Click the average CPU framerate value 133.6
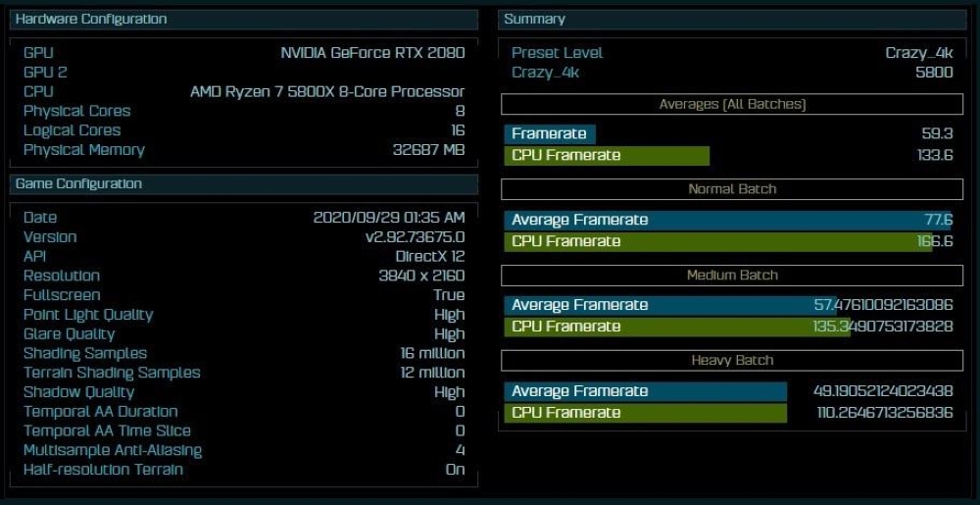The height and width of the screenshot is (505, 980). pyautogui.click(x=935, y=156)
